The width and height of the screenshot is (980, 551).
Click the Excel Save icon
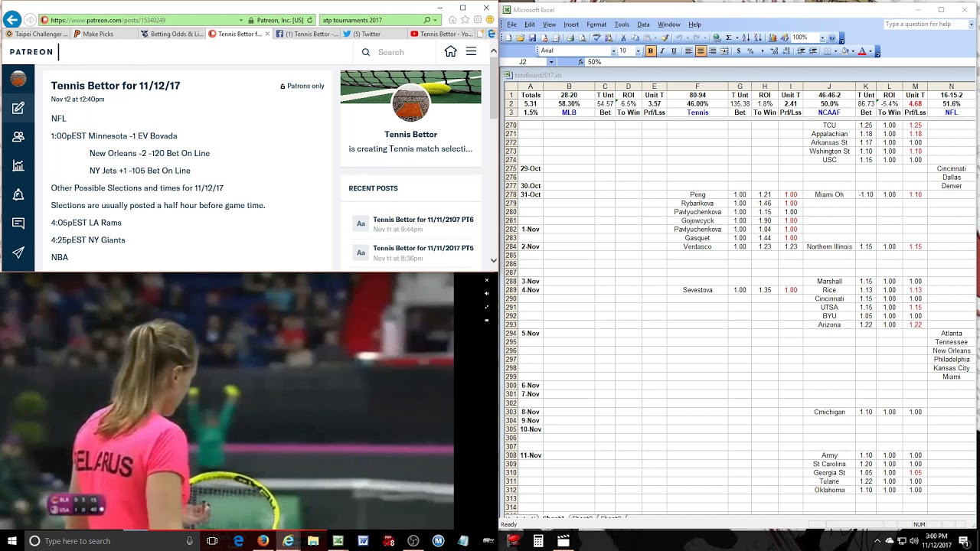pyautogui.click(x=532, y=37)
